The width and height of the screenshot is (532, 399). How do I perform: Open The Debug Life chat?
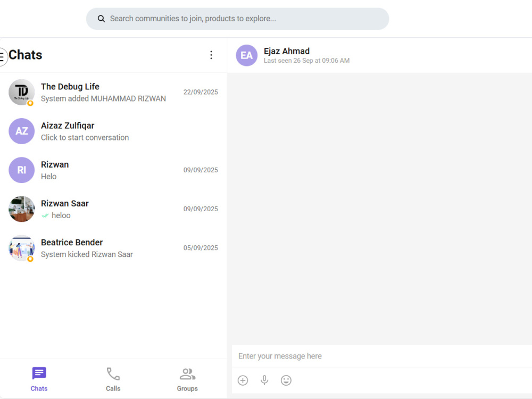pos(113,92)
